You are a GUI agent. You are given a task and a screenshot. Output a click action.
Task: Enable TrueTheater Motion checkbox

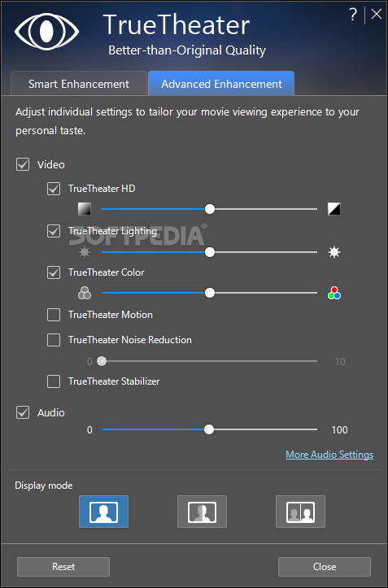coord(54,315)
